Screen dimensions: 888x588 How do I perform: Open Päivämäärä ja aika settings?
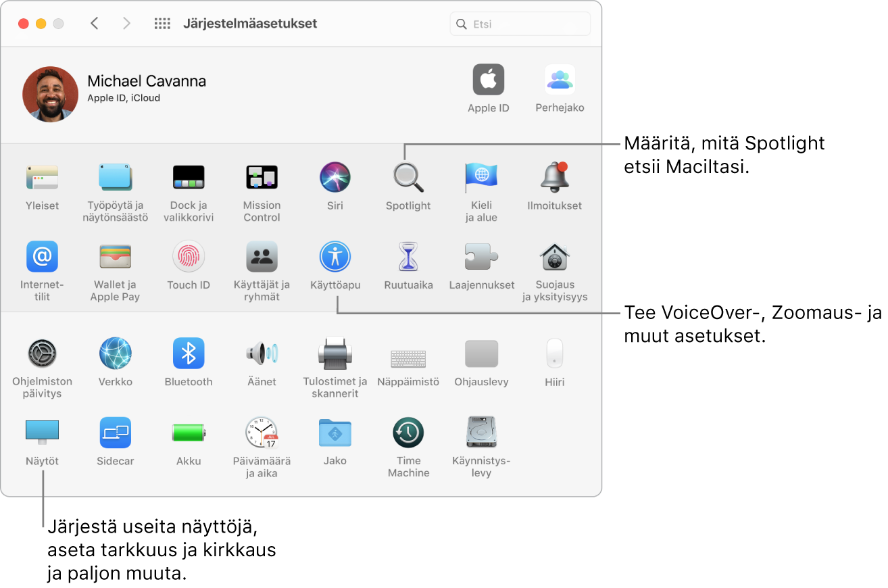click(x=262, y=433)
